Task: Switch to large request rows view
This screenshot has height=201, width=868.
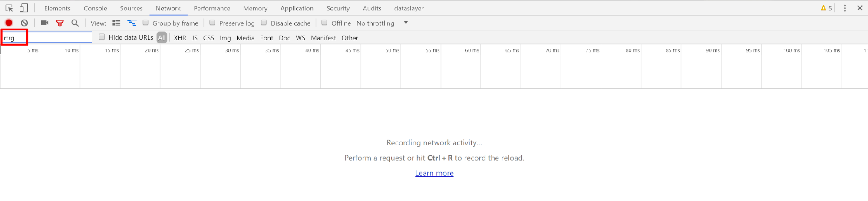Action: (116, 23)
